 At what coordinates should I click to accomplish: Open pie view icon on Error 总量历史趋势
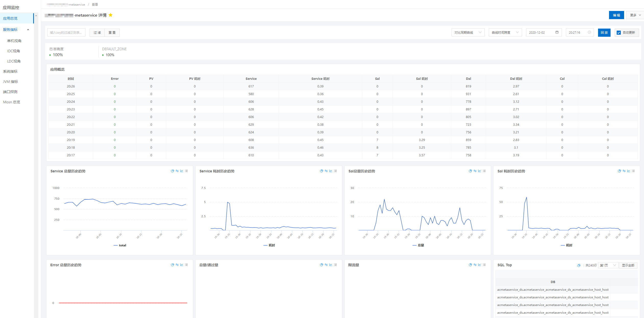click(173, 265)
